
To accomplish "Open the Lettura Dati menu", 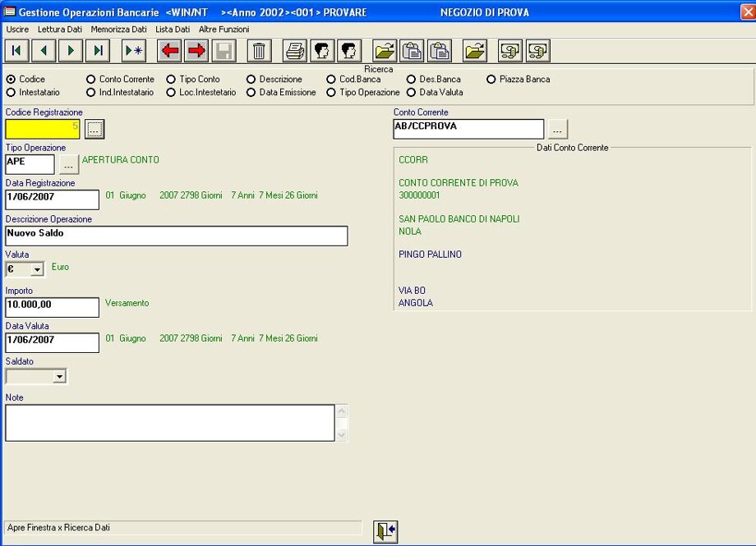I will [59, 29].
